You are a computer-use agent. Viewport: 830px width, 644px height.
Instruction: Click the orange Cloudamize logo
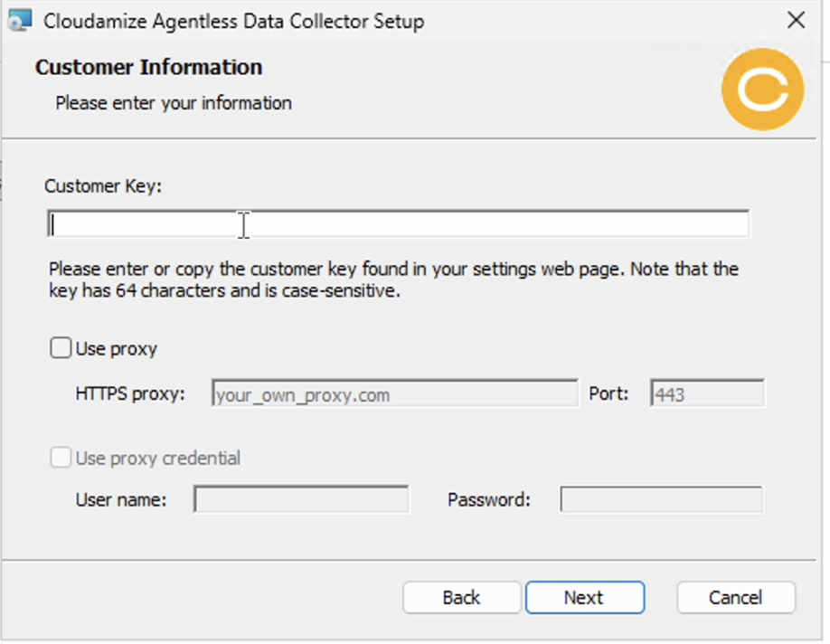763,89
